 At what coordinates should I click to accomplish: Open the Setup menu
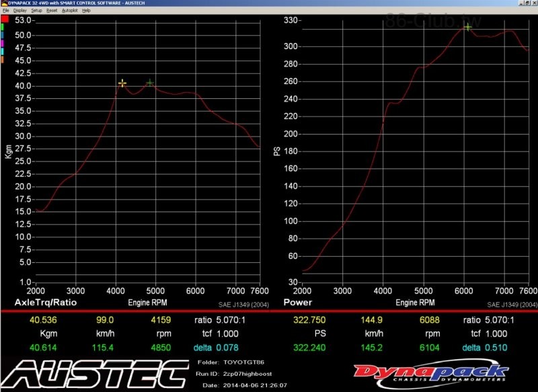click(x=36, y=11)
